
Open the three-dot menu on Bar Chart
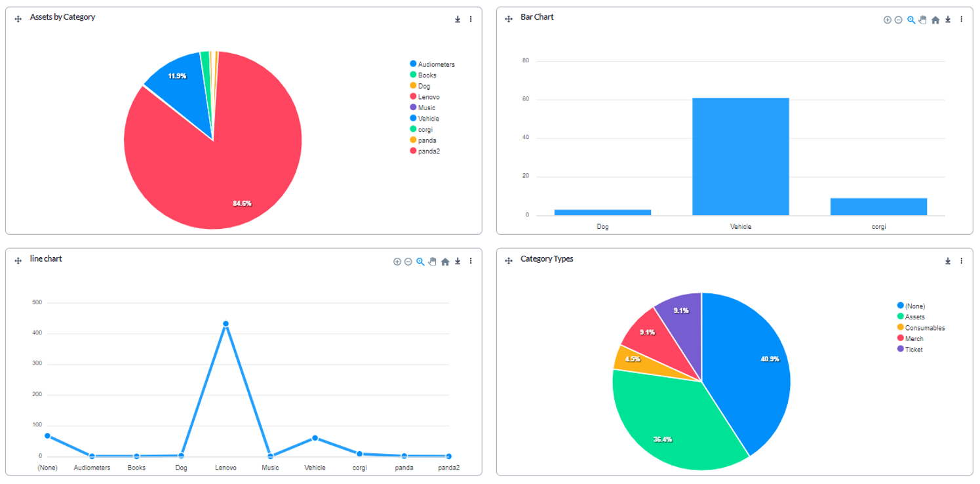[961, 20]
